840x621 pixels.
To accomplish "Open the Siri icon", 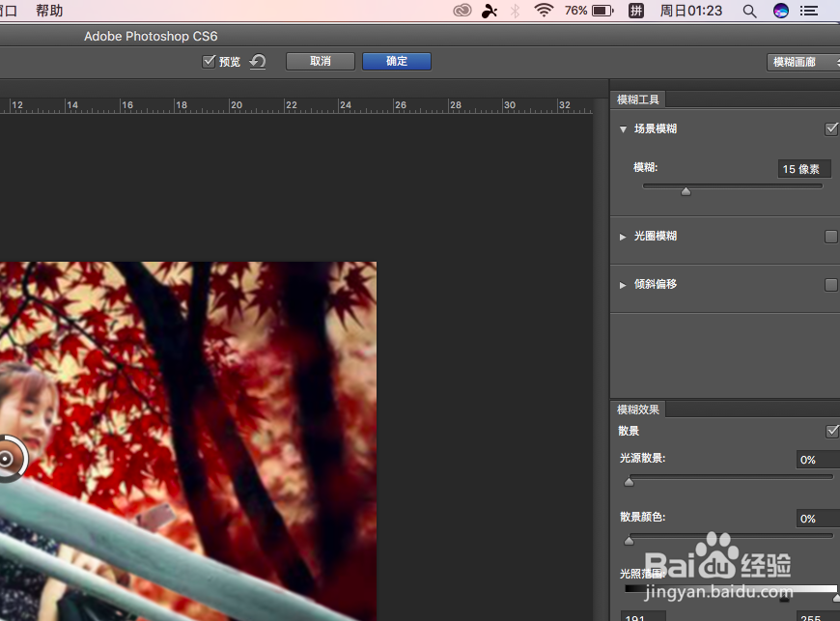I will (x=780, y=11).
